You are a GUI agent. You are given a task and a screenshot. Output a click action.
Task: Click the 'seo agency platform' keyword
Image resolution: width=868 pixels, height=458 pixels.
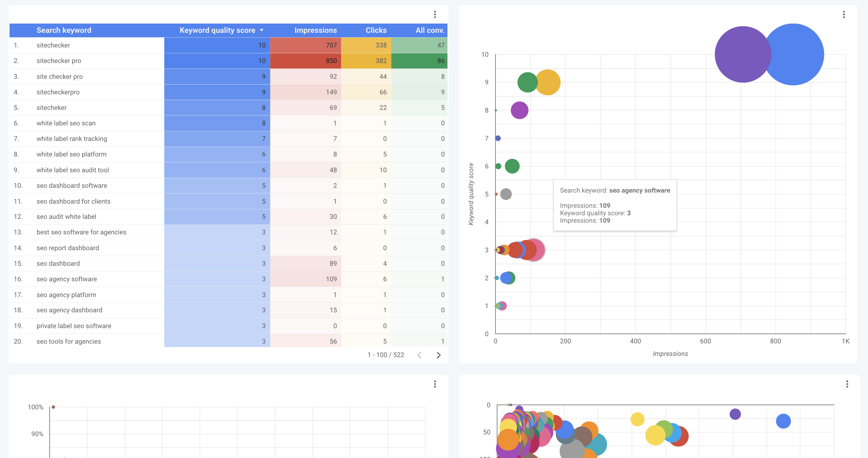[66, 295]
